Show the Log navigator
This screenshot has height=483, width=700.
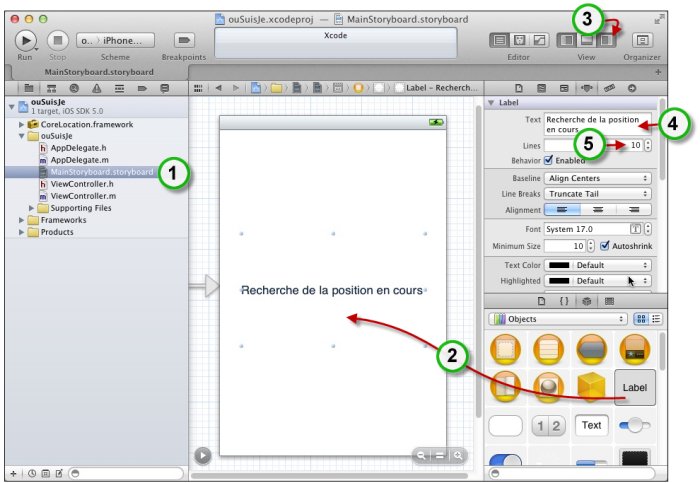point(165,88)
